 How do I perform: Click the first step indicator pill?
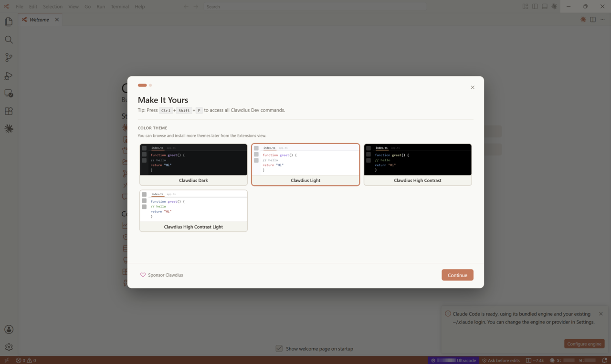pyautogui.click(x=142, y=85)
